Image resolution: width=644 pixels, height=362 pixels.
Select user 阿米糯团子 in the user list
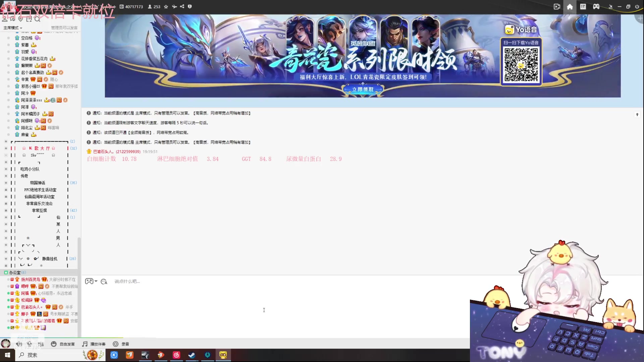31,114
